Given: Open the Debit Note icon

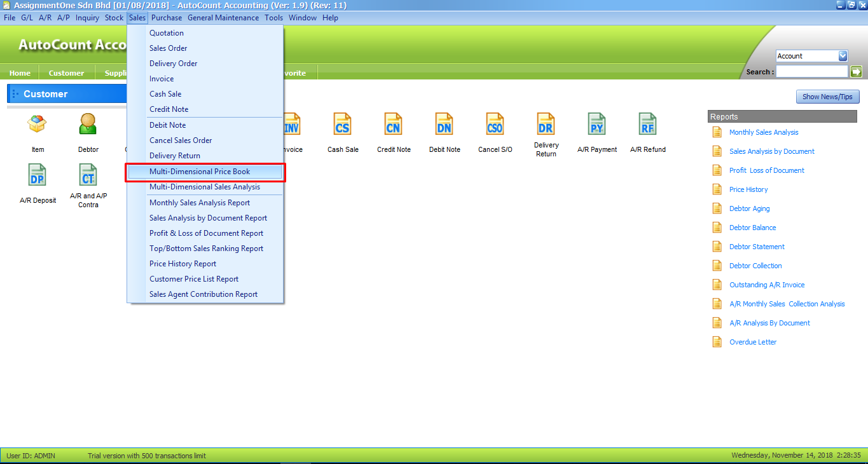Looking at the screenshot, I should pyautogui.click(x=444, y=124).
